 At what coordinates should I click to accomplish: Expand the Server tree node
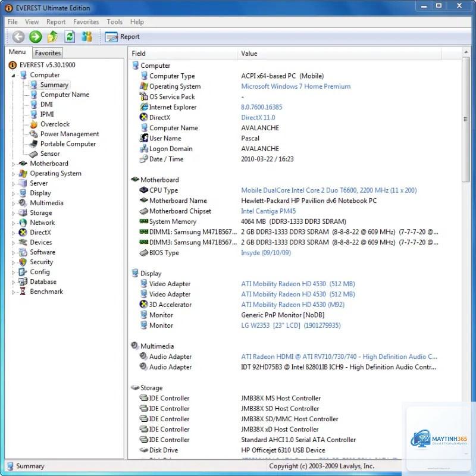[x=13, y=184]
